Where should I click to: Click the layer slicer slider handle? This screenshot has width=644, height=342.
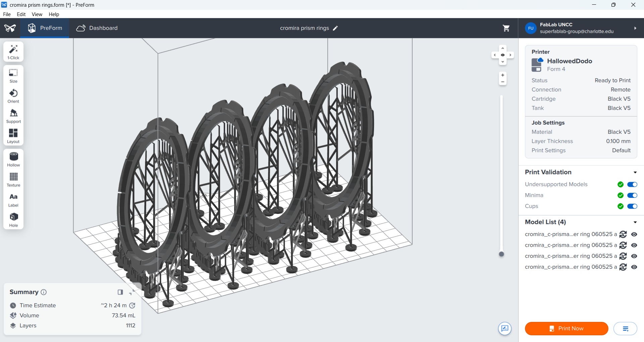502,254
